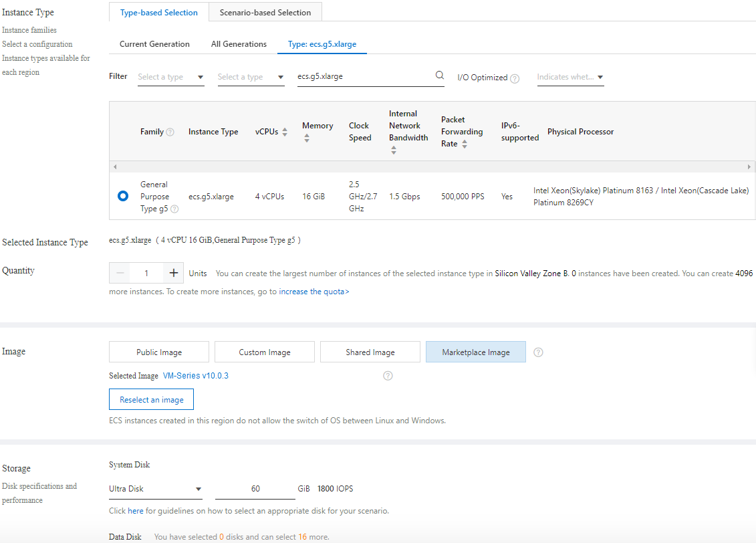
Task: Select the ecs.g5.xlarge radio button
Action: (123, 196)
